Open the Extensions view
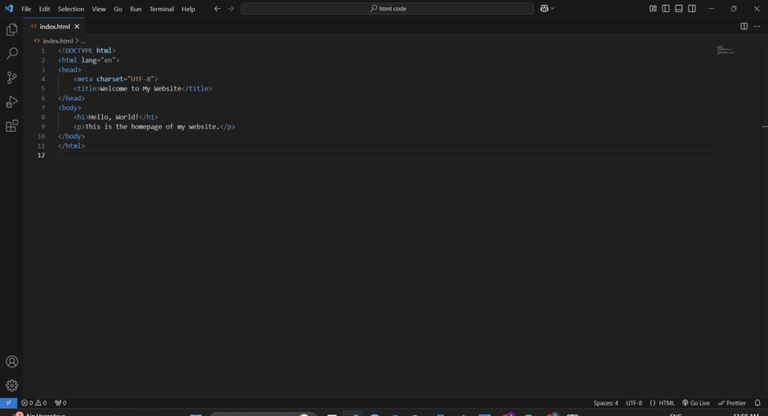 click(x=12, y=126)
